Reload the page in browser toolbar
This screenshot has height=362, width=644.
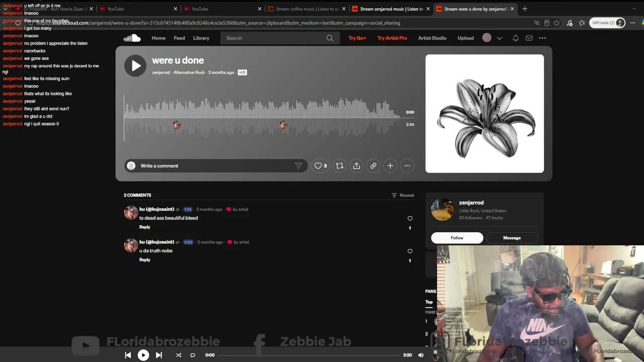tap(18, 23)
